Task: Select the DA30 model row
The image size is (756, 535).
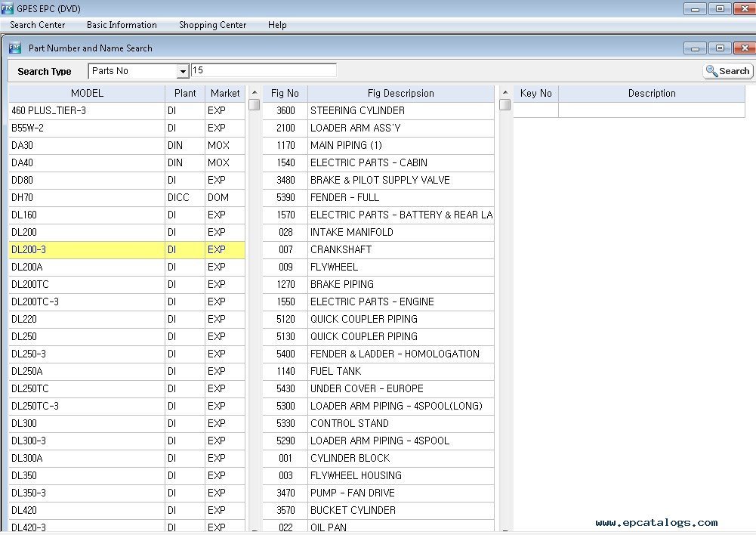Action: pyautogui.click(x=87, y=145)
